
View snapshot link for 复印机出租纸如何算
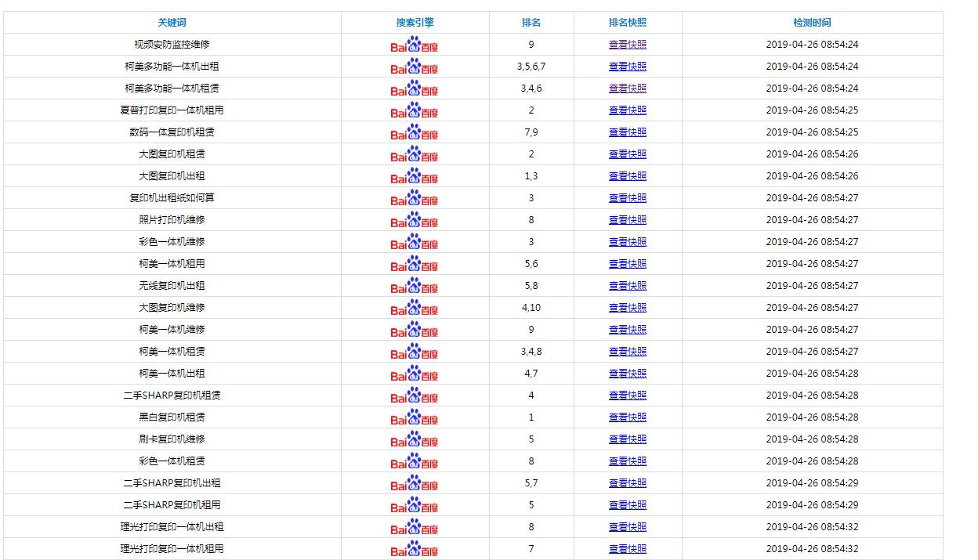pos(628,198)
